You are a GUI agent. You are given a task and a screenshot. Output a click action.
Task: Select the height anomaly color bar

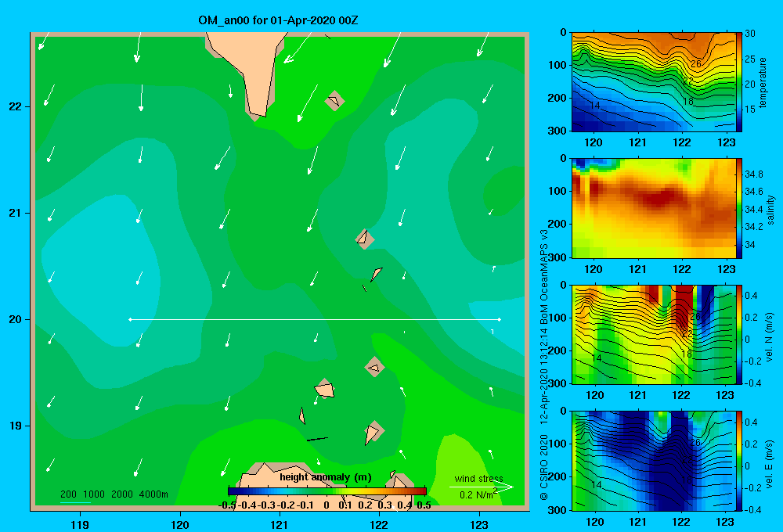pos(327,491)
